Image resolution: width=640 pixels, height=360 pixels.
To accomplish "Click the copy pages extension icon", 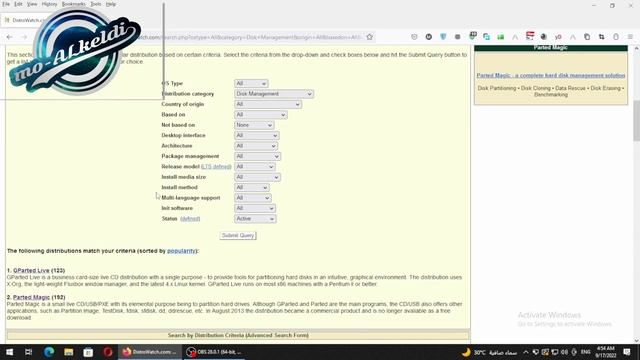I will (x=587, y=37).
